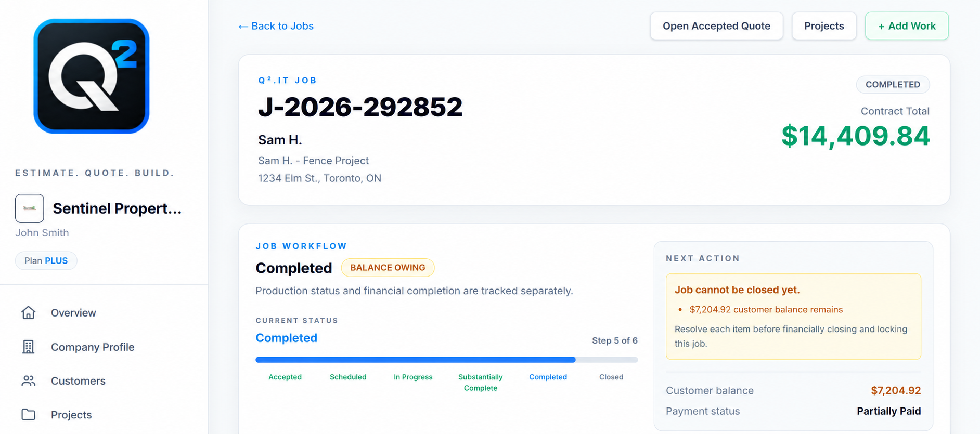The image size is (980, 434).
Task: Click the address 1234 Elm St., Toronto
Action: point(320,178)
